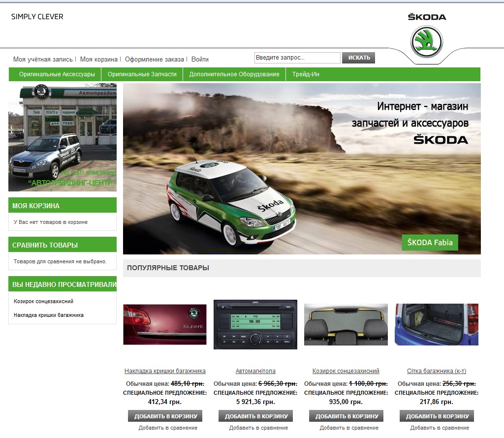
Task: Click the МОЯ КОРЗИНА sidebar header
Action: (x=63, y=206)
